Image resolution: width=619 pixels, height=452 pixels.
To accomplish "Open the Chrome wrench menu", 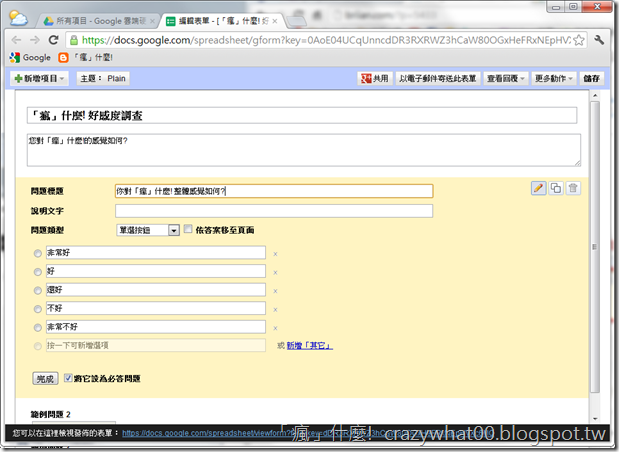I will (599, 40).
